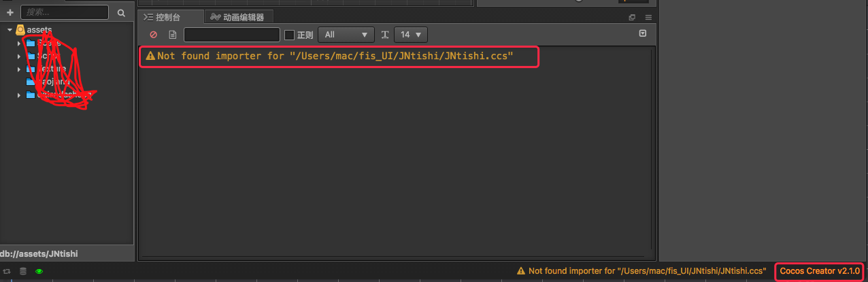Viewport: 868px width, 282px height.
Task: Collapse the assets root folder arrow
Action: (10, 30)
